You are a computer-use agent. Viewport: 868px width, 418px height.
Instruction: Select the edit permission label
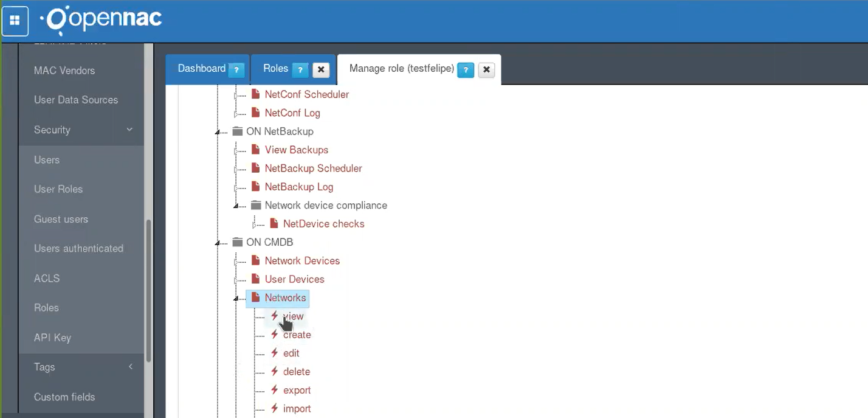291,353
